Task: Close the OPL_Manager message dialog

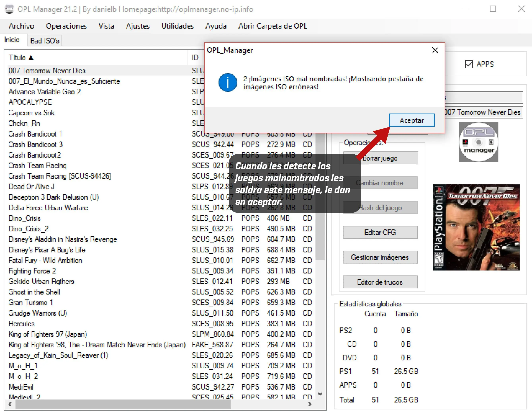Action: 435,50
